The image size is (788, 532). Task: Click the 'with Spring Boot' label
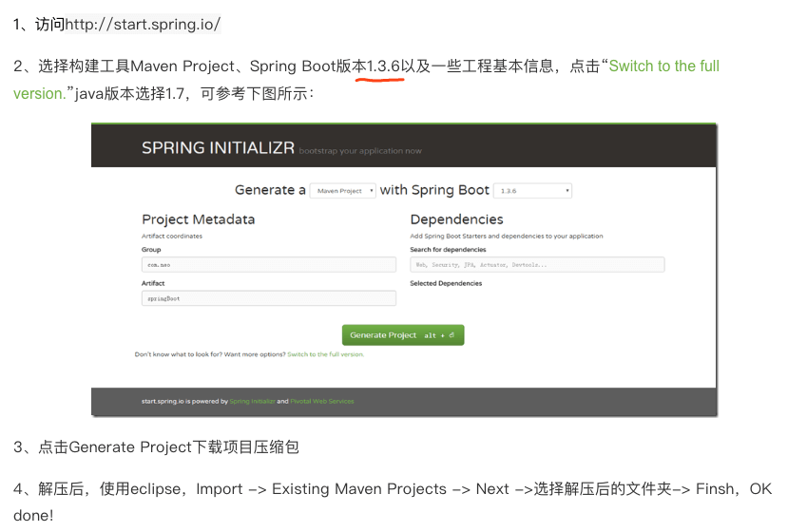click(434, 190)
